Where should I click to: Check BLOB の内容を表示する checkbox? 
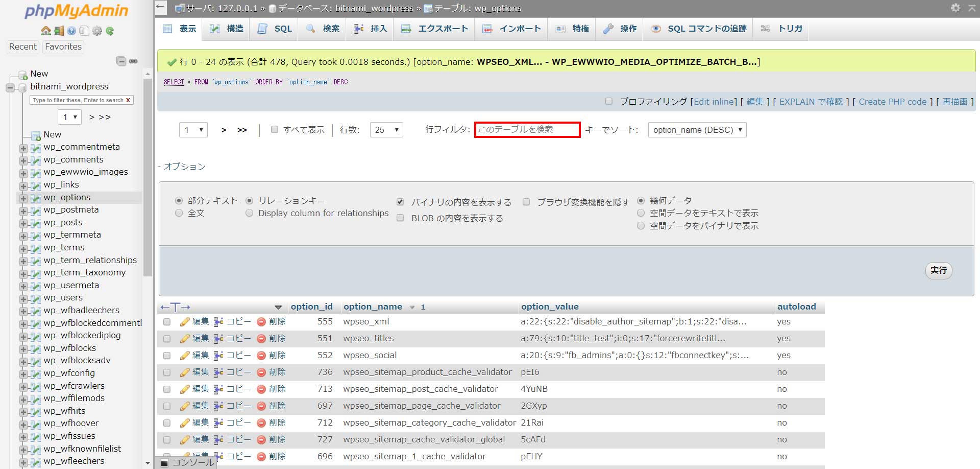point(400,218)
